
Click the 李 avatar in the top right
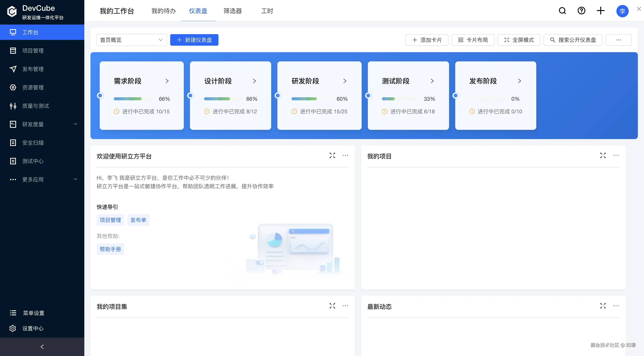pos(622,11)
